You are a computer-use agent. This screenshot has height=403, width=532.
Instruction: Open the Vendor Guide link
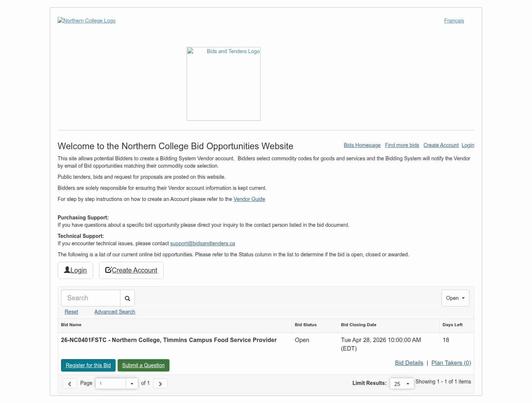(x=249, y=199)
